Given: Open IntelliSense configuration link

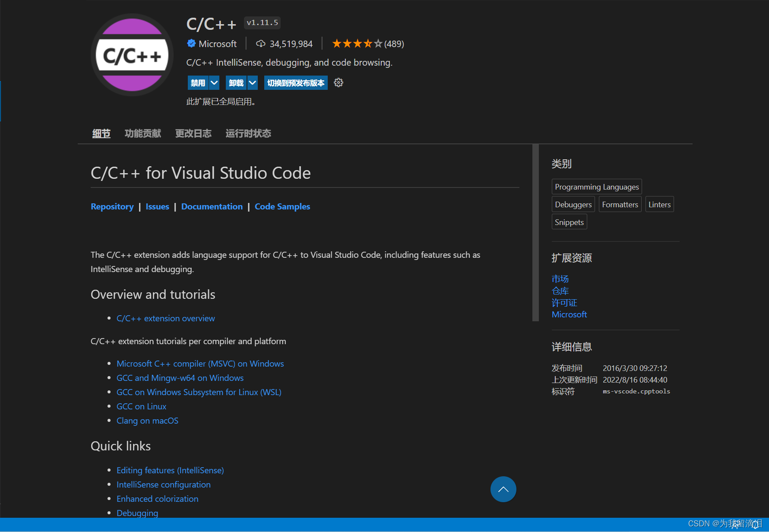Looking at the screenshot, I should pos(164,484).
